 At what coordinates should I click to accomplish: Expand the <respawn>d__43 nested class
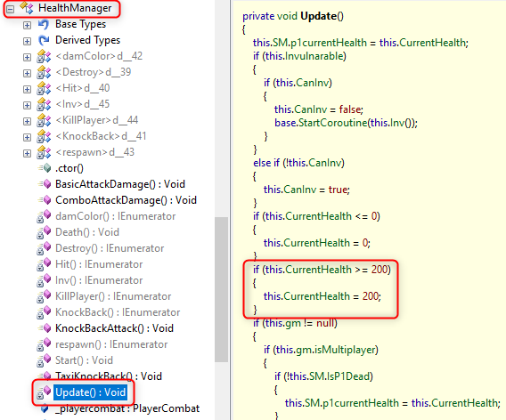(27, 153)
